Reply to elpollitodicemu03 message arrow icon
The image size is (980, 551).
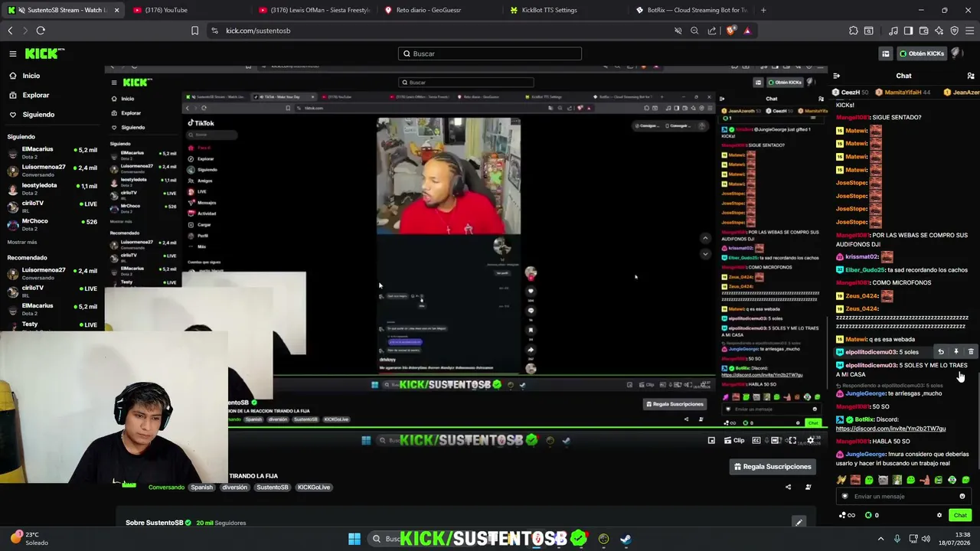pyautogui.click(x=941, y=352)
